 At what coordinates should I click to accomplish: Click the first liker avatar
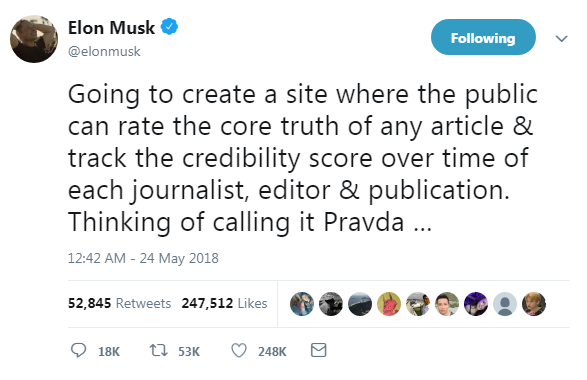click(302, 304)
